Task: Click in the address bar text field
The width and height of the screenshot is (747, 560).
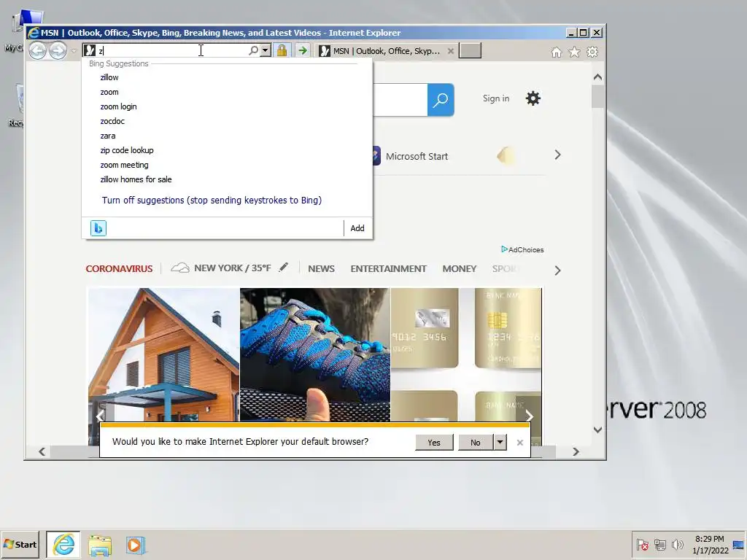Action: point(172,50)
